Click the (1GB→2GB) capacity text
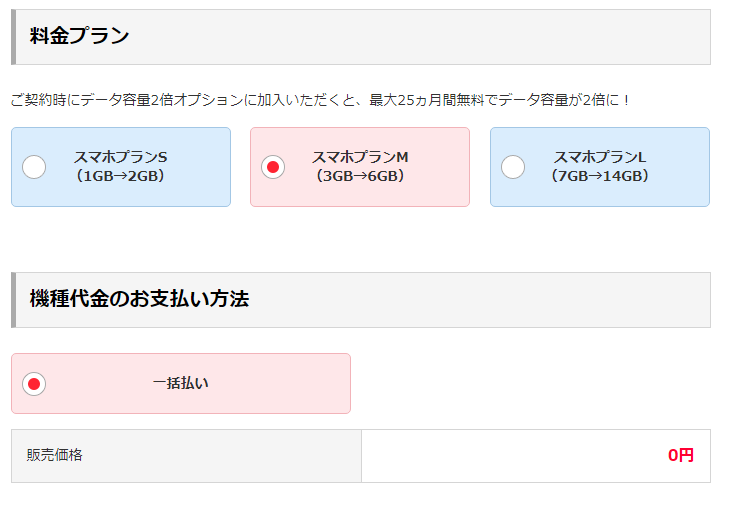 click(x=121, y=176)
